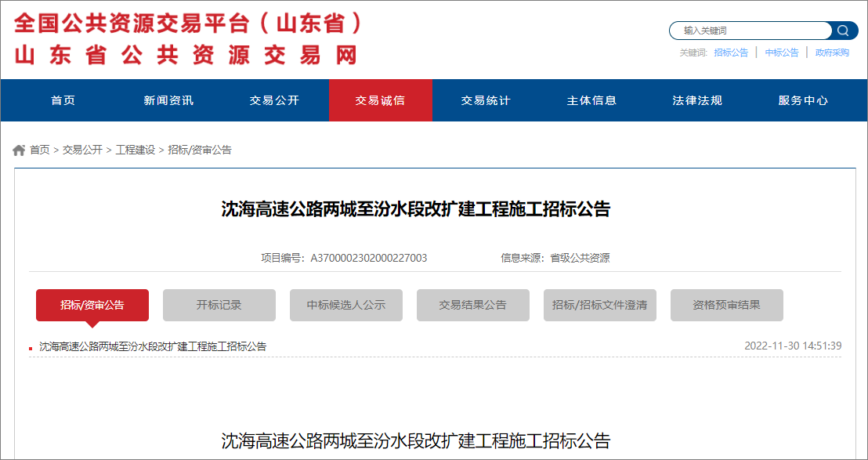Click the search magnifier icon

[843, 31]
